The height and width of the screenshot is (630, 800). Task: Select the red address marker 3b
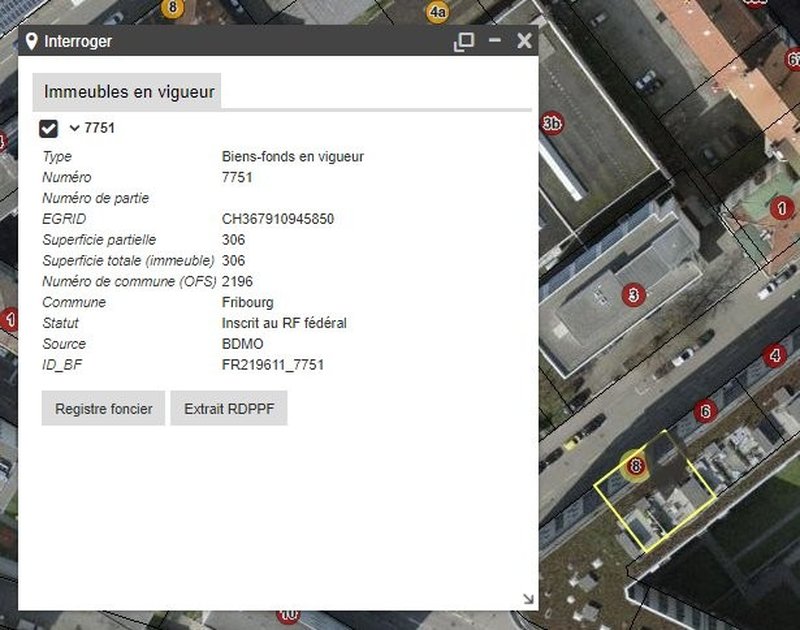click(x=551, y=124)
